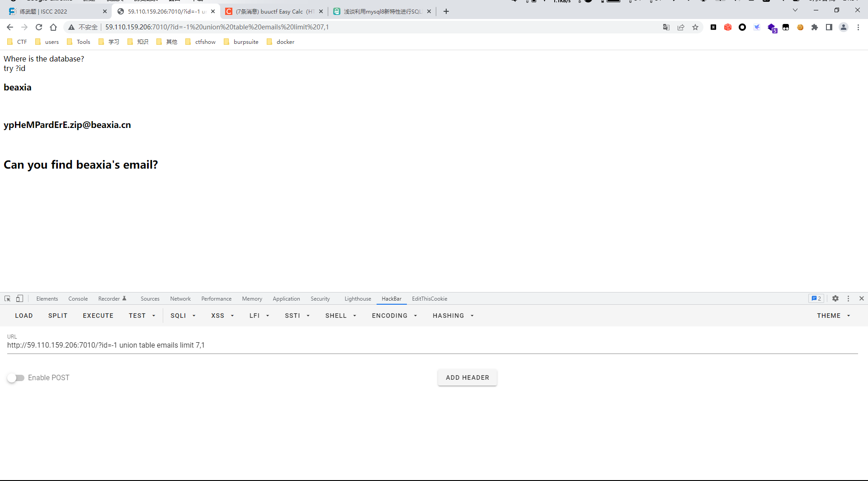868x481 pixels.
Task: Open the Application tab
Action: (286, 299)
